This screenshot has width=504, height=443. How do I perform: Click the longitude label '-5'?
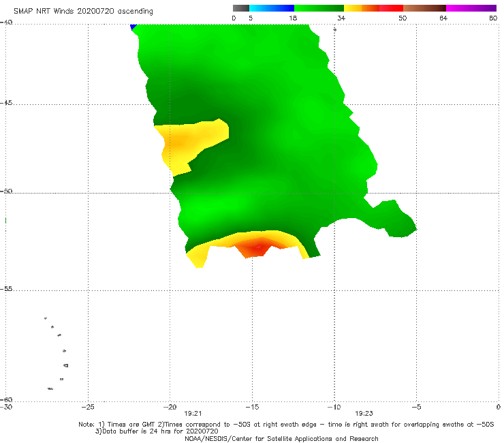click(x=416, y=407)
